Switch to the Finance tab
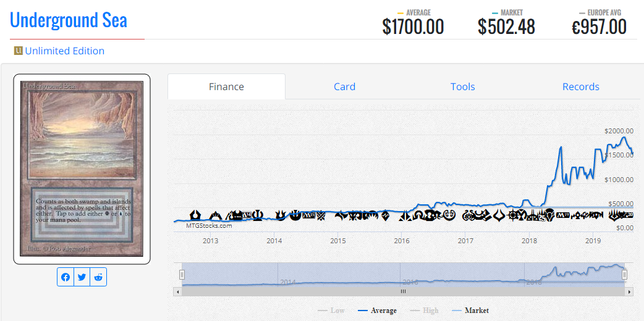This screenshot has width=644, height=321. (x=226, y=86)
